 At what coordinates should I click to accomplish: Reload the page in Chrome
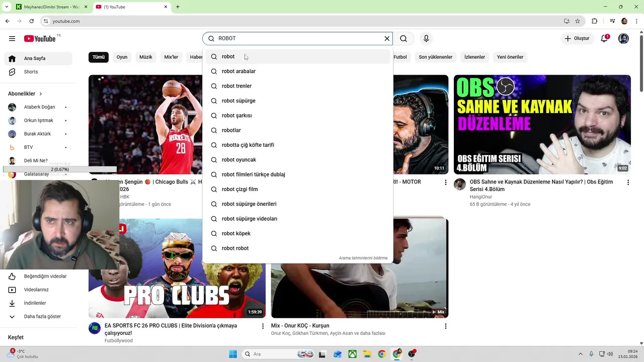click(31, 21)
